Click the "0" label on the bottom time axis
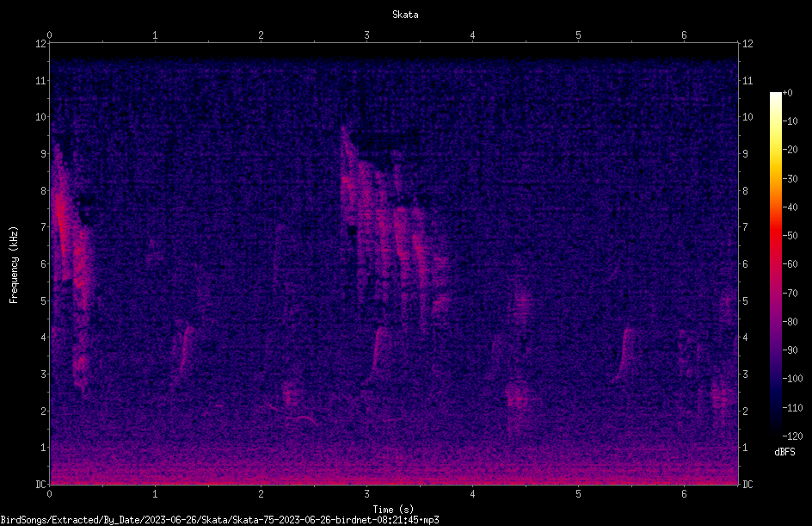 (x=49, y=494)
